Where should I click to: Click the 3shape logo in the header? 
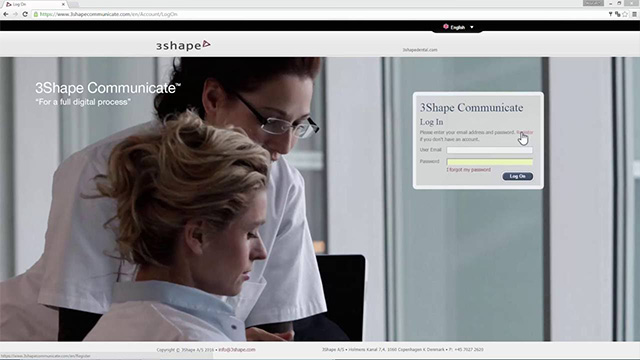(x=183, y=45)
